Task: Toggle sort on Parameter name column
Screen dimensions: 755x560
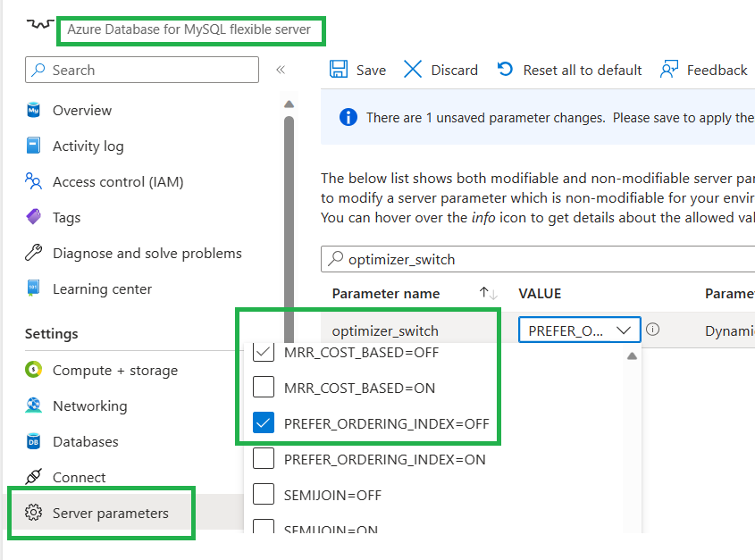Action: pos(486,293)
